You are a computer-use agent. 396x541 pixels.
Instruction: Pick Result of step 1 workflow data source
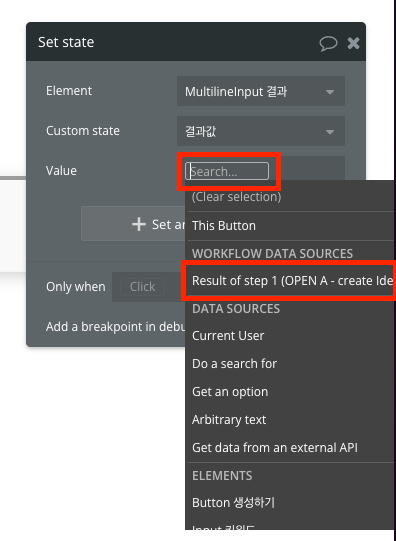tap(290, 281)
